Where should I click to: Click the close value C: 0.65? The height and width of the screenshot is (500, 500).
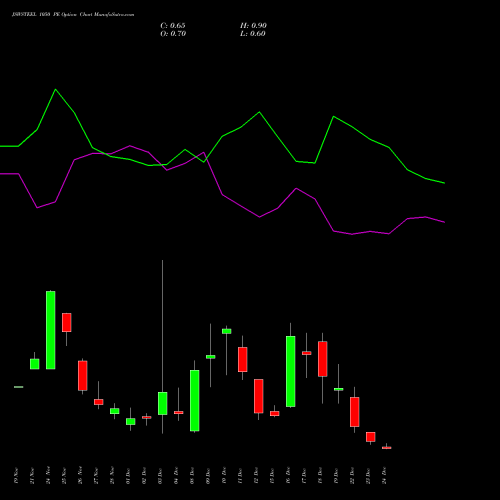[173, 26]
